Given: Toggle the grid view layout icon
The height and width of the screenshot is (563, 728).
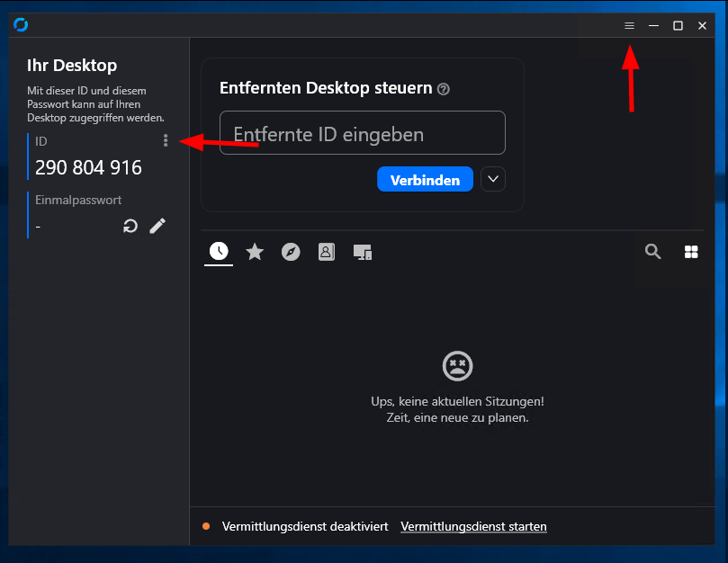Looking at the screenshot, I should click(691, 252).
